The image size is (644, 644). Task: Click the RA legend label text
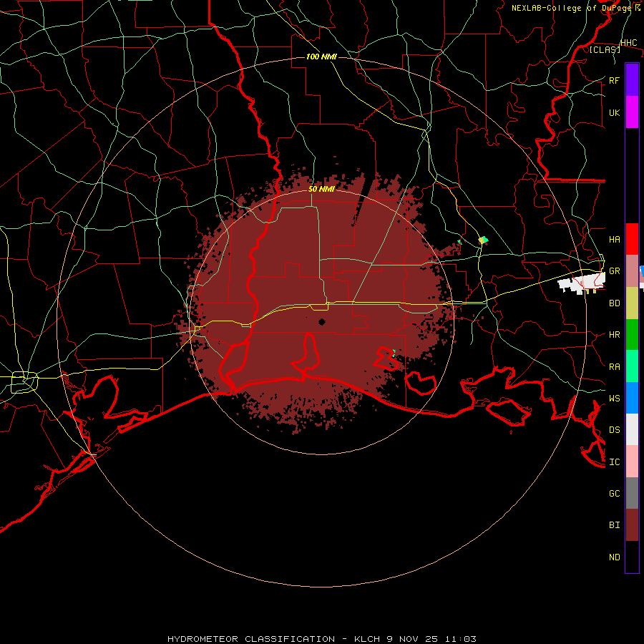615,367
